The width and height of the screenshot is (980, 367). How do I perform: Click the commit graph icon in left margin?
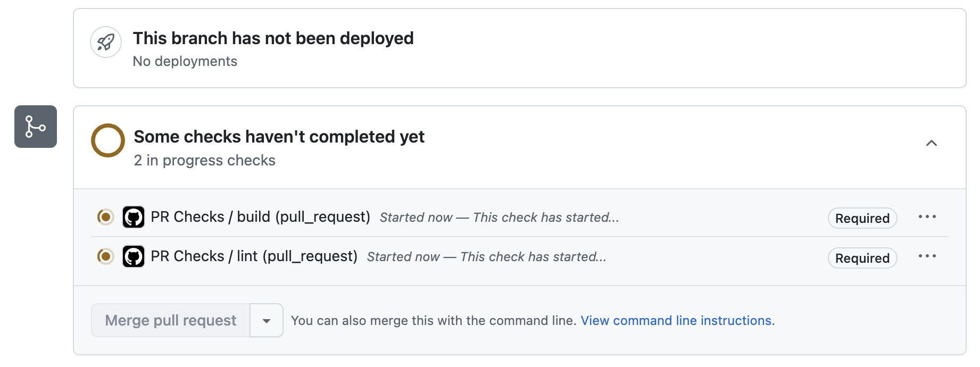pos(35,127)
